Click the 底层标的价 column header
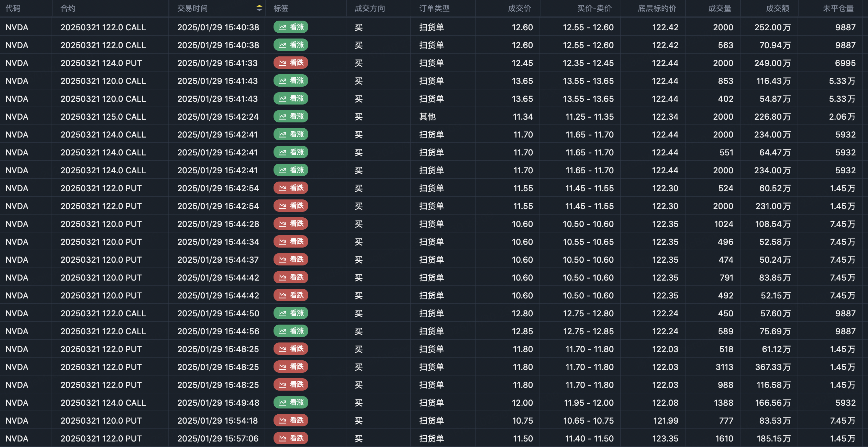This screenshot has height=447, width=868. [x=657, y=8]
